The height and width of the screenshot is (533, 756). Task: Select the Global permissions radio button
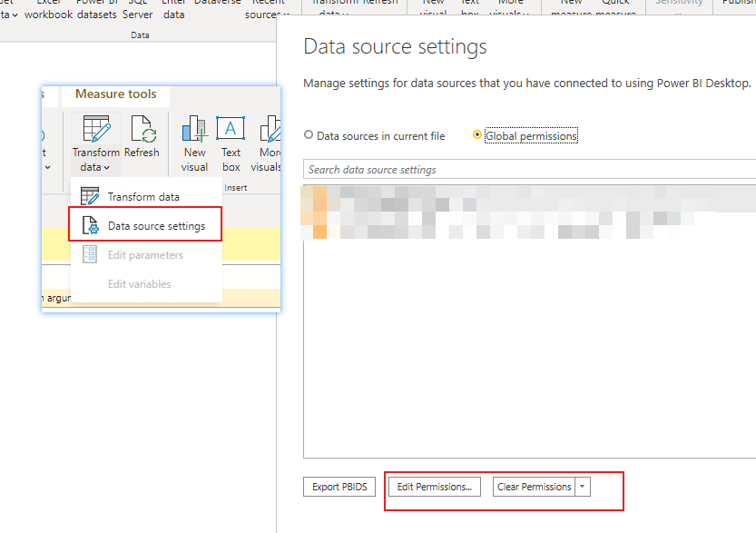point(476,134)
